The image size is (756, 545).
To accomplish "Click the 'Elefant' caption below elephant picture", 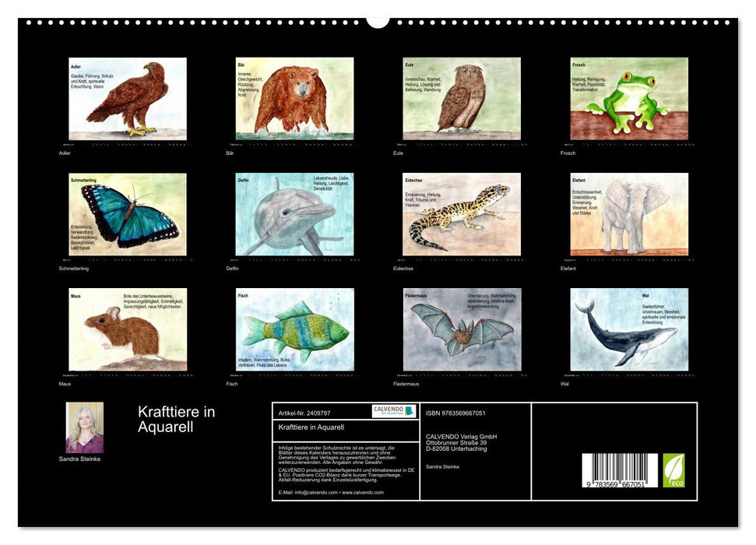I will click(568, 268).
